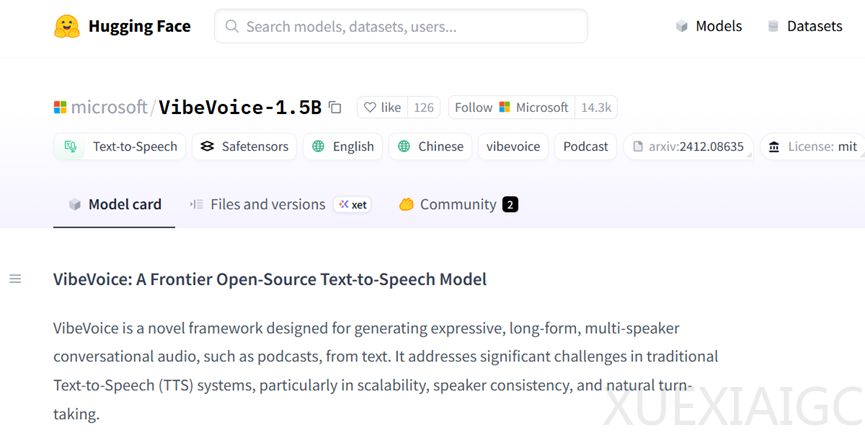865x438 pixels.
Task: Focus the search models, datasets, users field
Action: click(401, 26)
